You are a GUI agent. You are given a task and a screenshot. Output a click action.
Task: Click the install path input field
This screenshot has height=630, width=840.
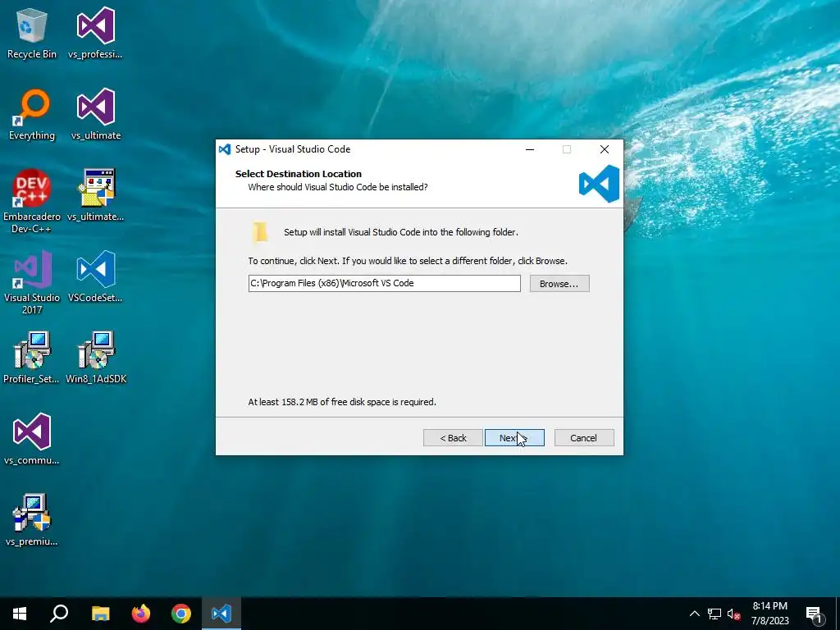384,283
